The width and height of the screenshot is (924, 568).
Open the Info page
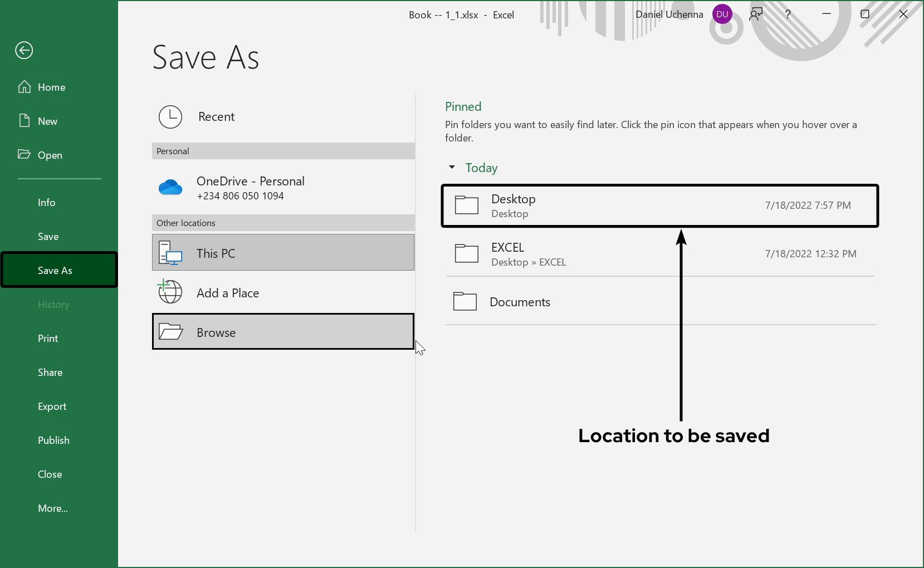[47, 203]
